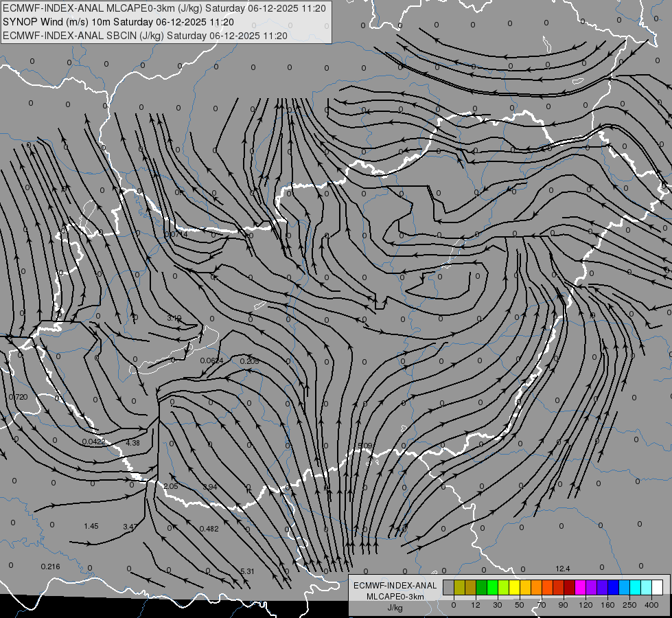Click the legend tick label 250

click(x=629, y=605)
